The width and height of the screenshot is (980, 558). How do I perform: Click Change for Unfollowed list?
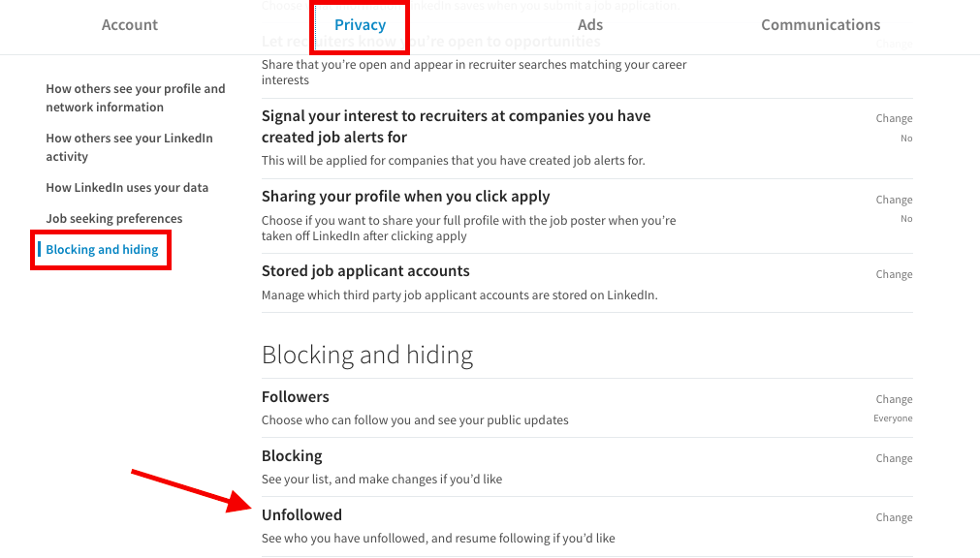tap(894, 517)
